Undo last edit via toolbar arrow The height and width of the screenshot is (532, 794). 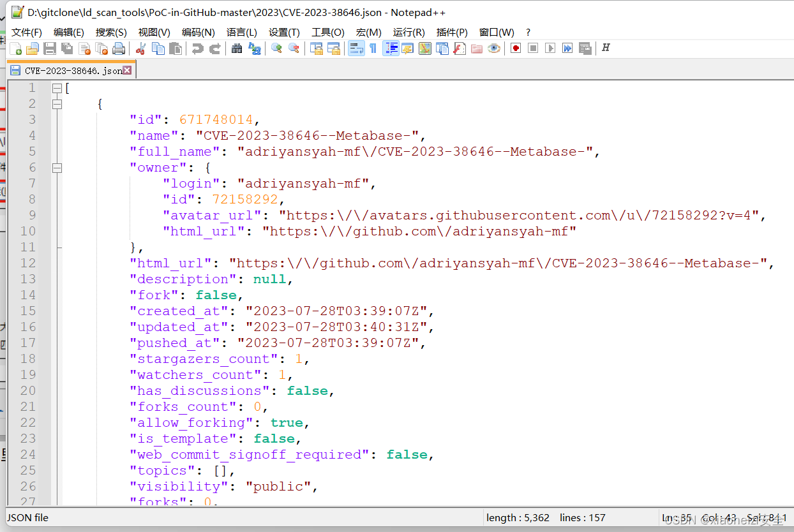pyautogui.click(x=198, y=48)
